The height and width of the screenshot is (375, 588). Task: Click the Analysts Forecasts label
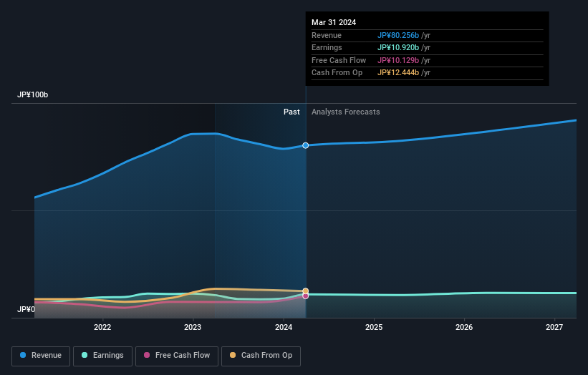click(x=346, y=112)
